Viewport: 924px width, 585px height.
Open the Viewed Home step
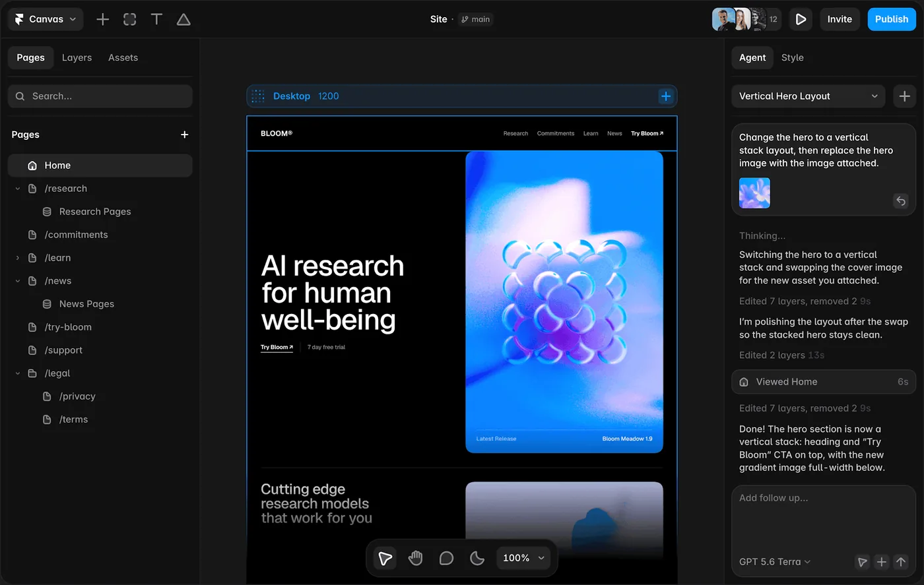tap(824, 382)
